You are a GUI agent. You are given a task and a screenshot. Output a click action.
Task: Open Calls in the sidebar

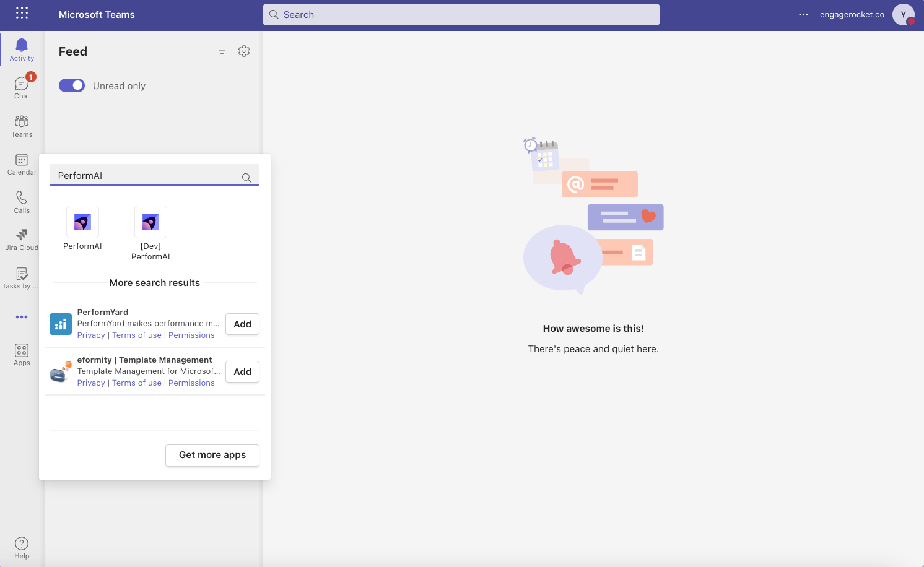pos(22,202)
